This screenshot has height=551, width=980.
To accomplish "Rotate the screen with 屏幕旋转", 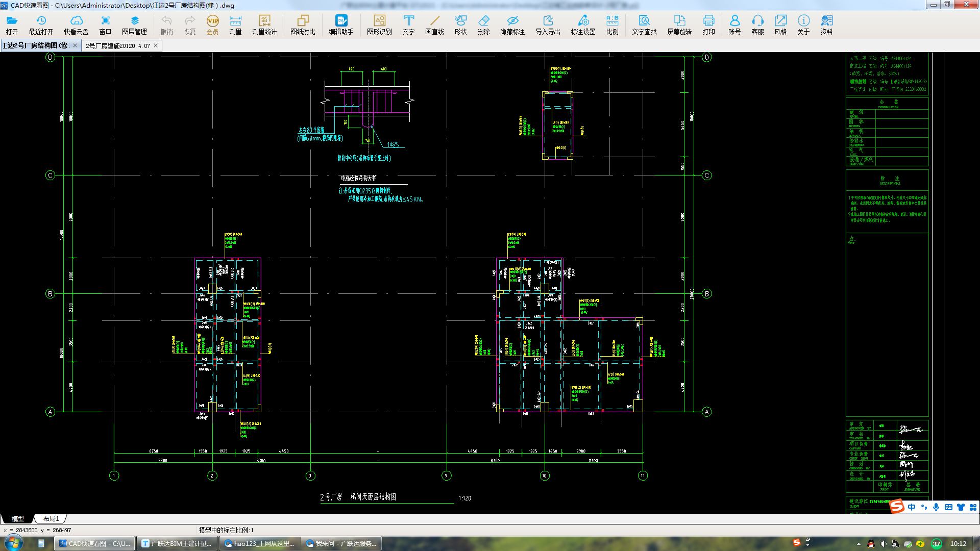I will coord(680,25).
